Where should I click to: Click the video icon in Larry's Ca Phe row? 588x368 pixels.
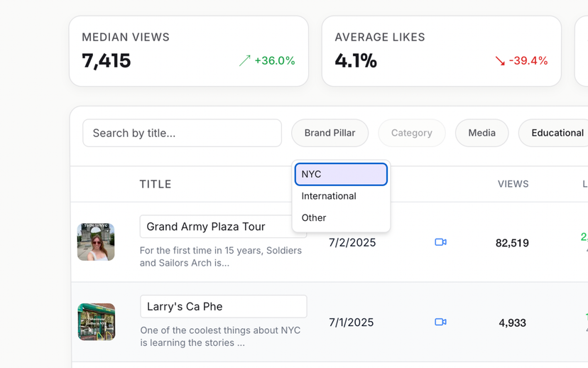(x=440, y=323)
